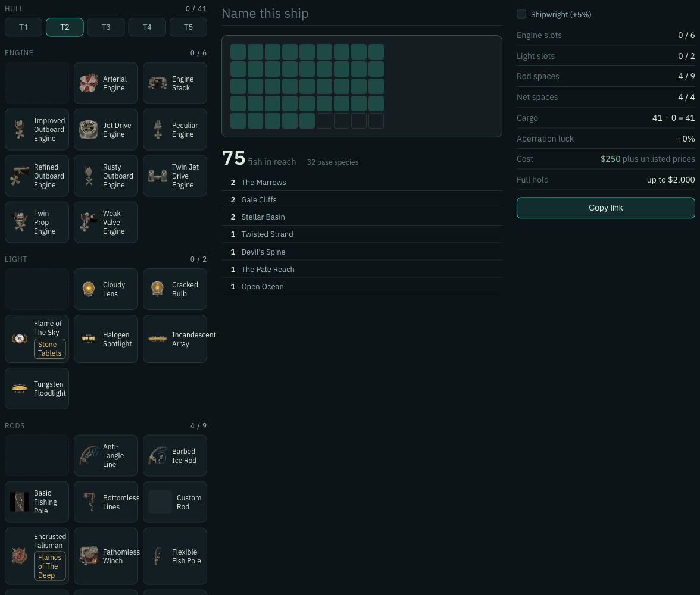Select the Gale Cliffs row
This screenshot has height=595, width=700.
(x=362, y=199)
